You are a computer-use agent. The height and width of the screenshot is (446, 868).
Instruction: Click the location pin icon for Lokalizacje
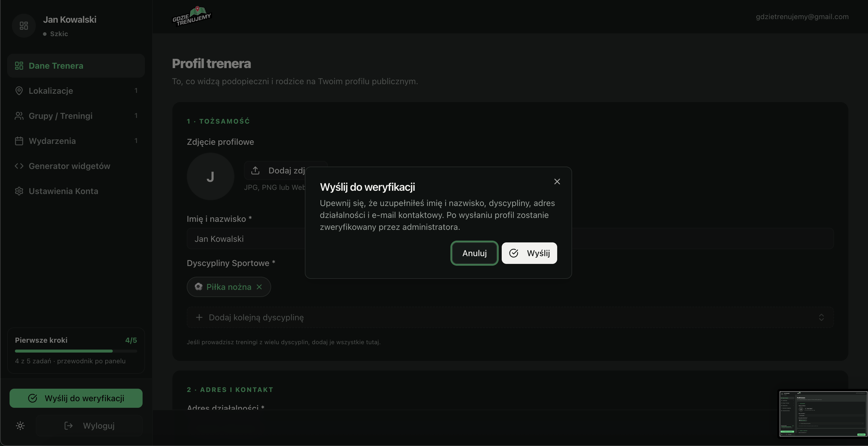19,91
